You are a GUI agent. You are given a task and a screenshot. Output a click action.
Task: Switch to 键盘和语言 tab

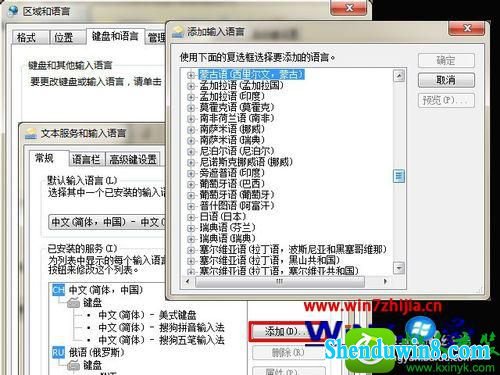(115, 36)
